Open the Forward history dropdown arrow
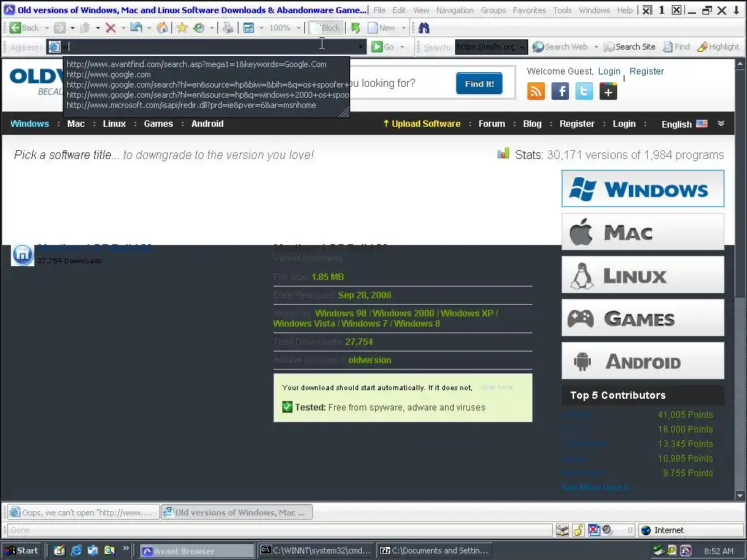Viewport: 747px width, 560px height. click(x=72, y=28)
